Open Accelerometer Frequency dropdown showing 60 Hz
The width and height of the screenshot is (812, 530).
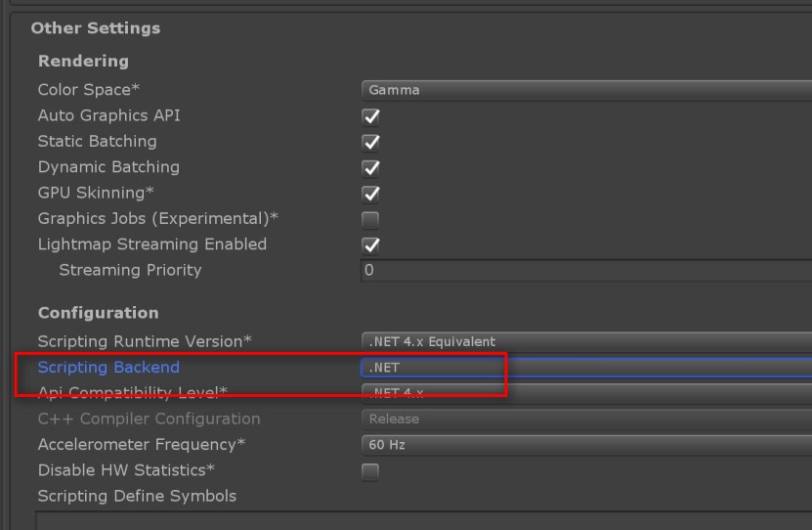point(586,445)
